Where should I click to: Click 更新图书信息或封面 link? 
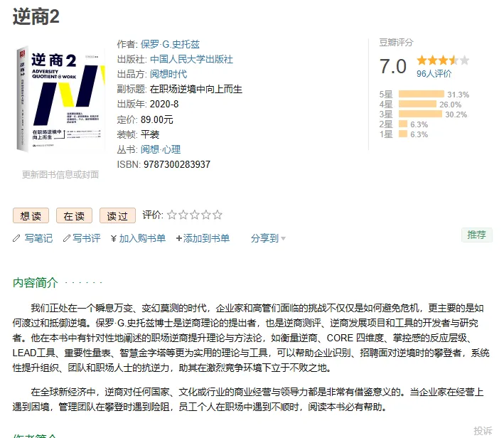tap(60, 175)
